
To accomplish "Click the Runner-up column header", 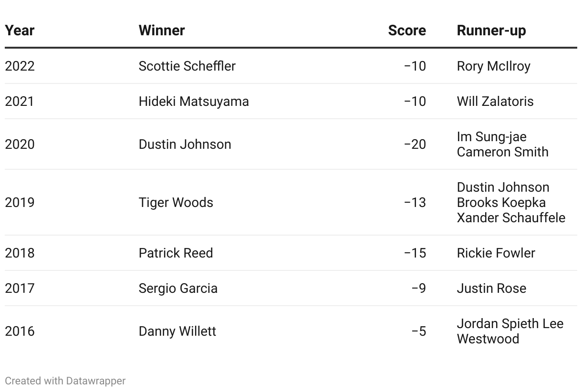I will [x=491, y=31].
